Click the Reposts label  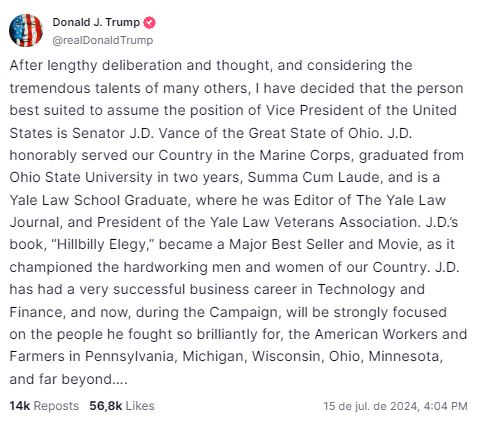point(56,406)
